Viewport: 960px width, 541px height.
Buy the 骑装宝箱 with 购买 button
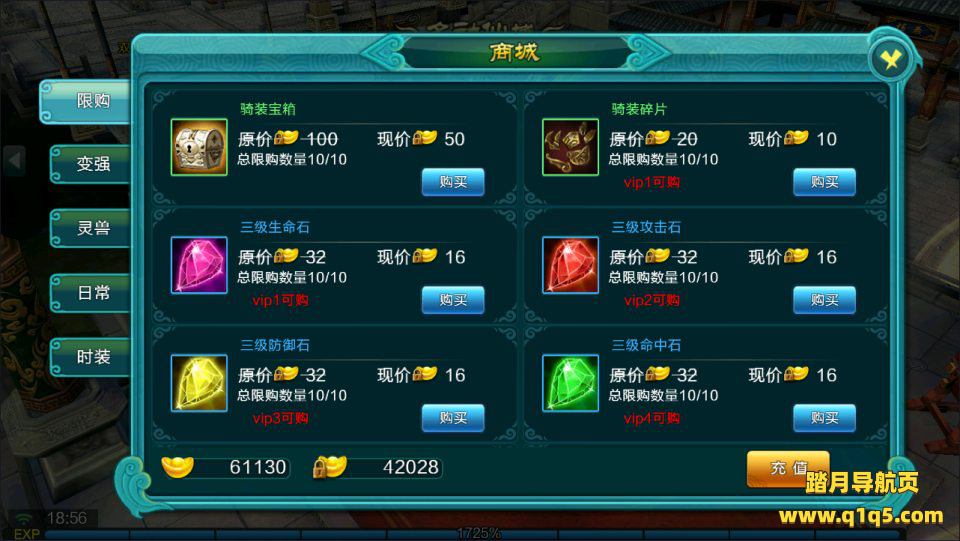pyautogui.click(x=453, y=182)
